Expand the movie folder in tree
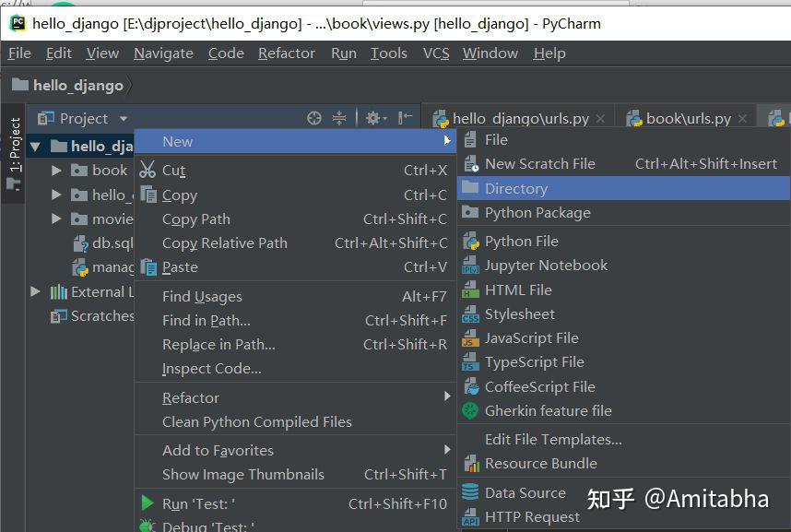791x532 pixels. (x=56, y=219)
